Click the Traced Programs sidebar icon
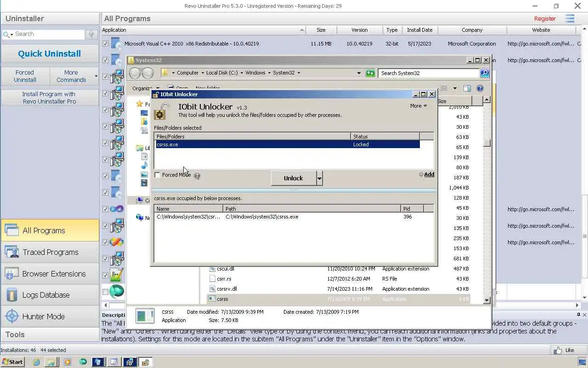 point(11,252)
